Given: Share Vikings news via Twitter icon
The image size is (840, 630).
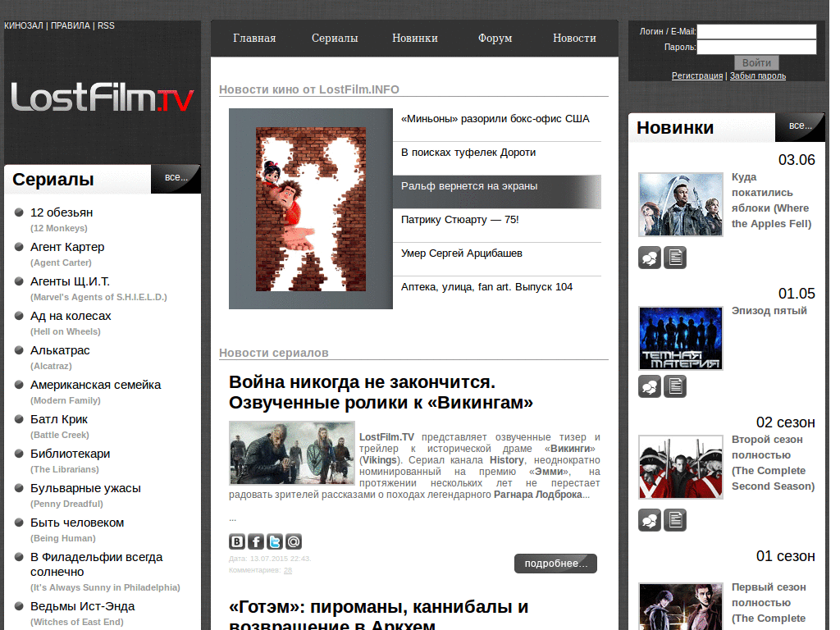Looking at the screenshot, I should pyautogui.click(x=275, y=541).
